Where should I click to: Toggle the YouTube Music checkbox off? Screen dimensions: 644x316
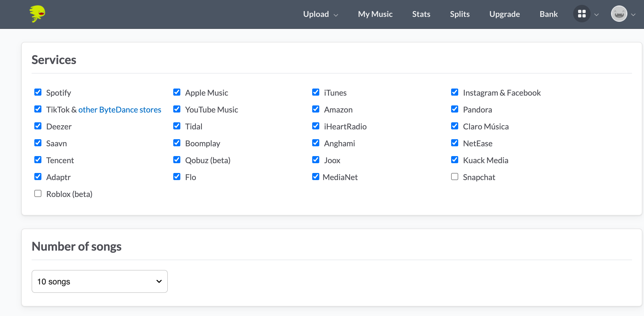177,109
